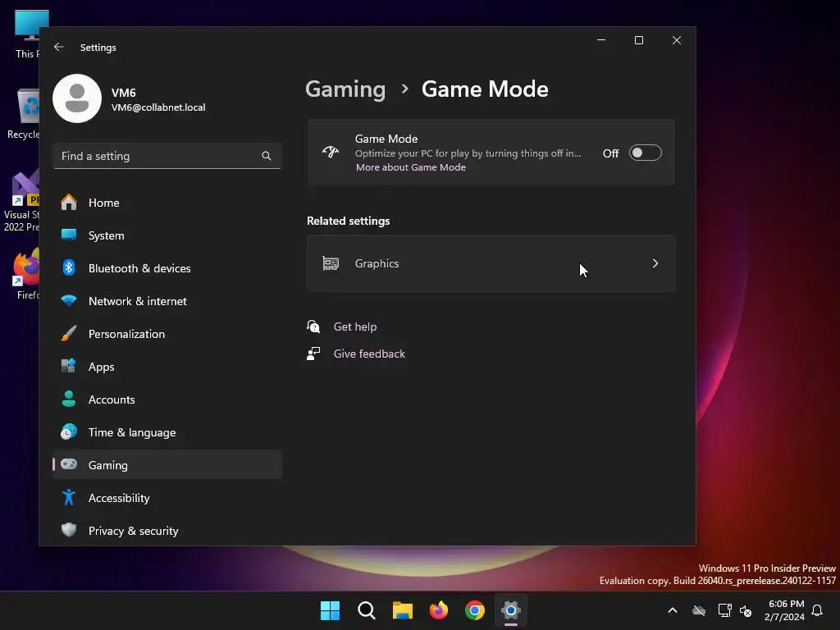Maximize the Settings window

click(639, 40)
